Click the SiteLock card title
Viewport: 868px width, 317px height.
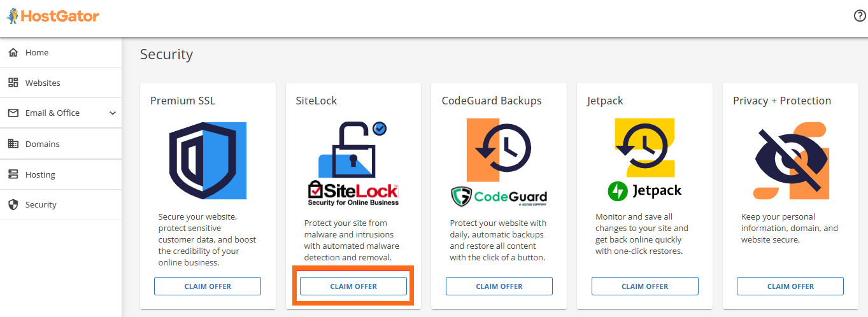click(x=317, y=101)
